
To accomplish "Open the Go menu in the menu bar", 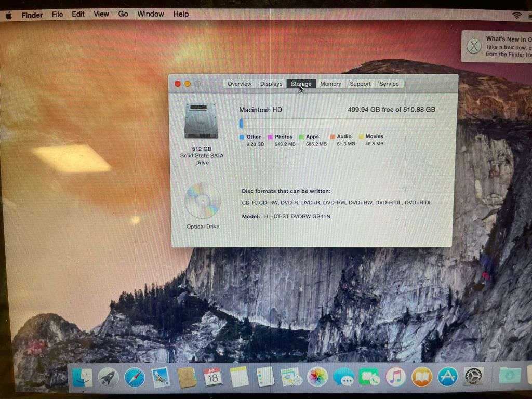I will [123, 14].
